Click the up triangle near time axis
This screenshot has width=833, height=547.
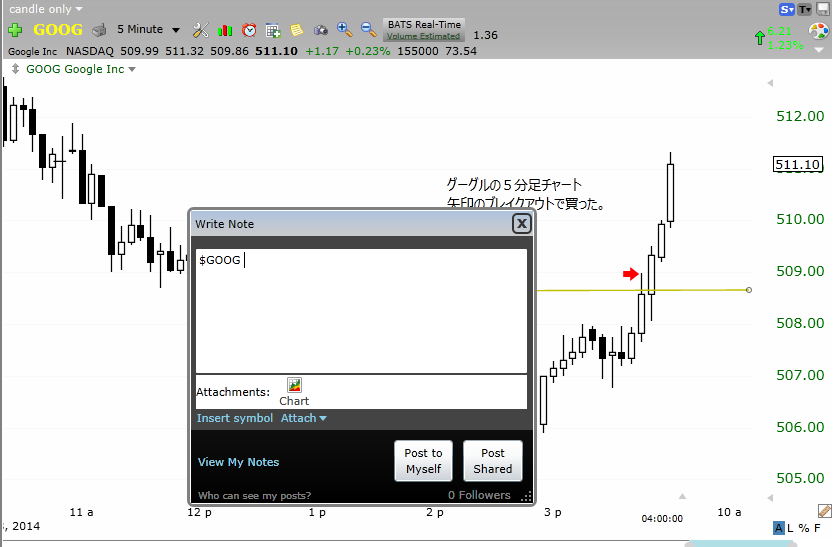click(682, 496)
